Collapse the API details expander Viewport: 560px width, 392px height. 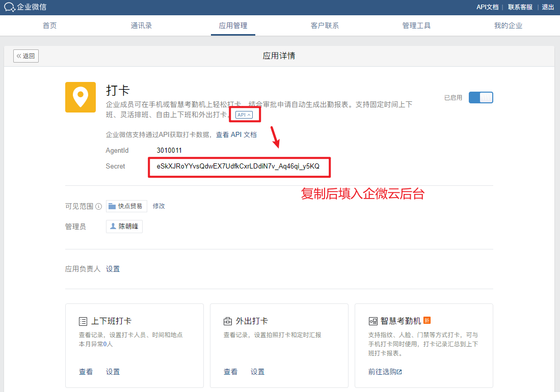244,115
